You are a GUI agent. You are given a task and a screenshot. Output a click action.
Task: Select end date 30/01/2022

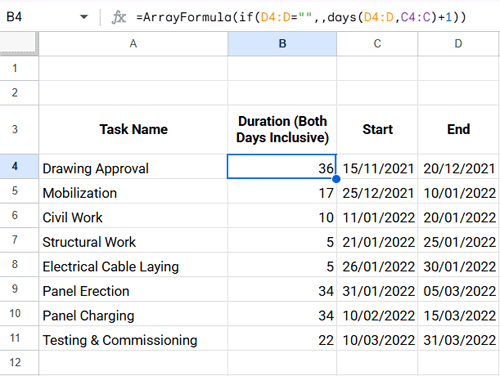click(459, 265)
